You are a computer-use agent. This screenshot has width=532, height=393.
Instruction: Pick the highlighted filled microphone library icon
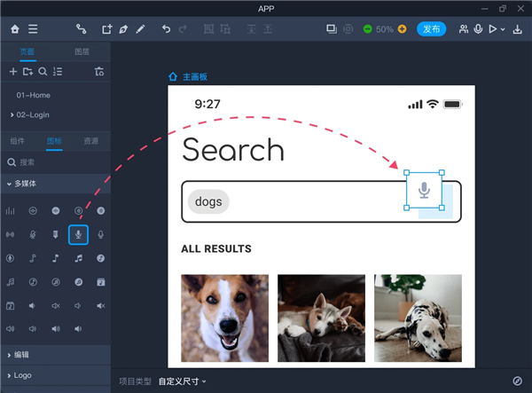click(78, 234)
